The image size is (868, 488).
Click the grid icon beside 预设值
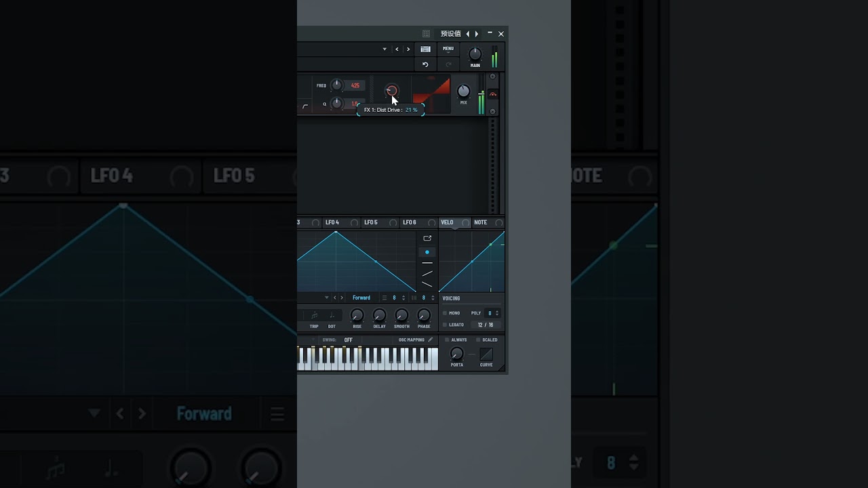tap(426, 34)
